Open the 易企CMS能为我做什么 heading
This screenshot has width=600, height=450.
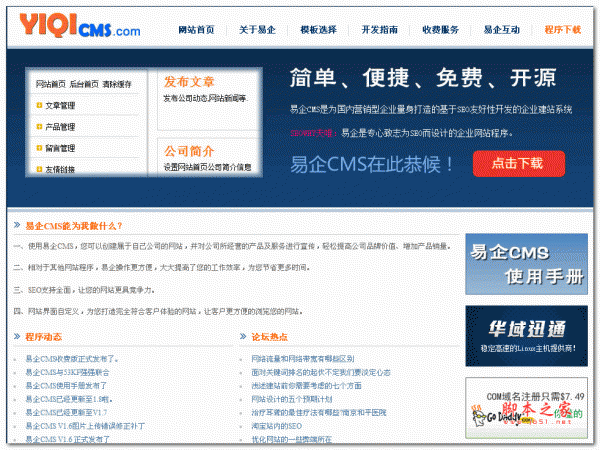(x=74, y=226)
